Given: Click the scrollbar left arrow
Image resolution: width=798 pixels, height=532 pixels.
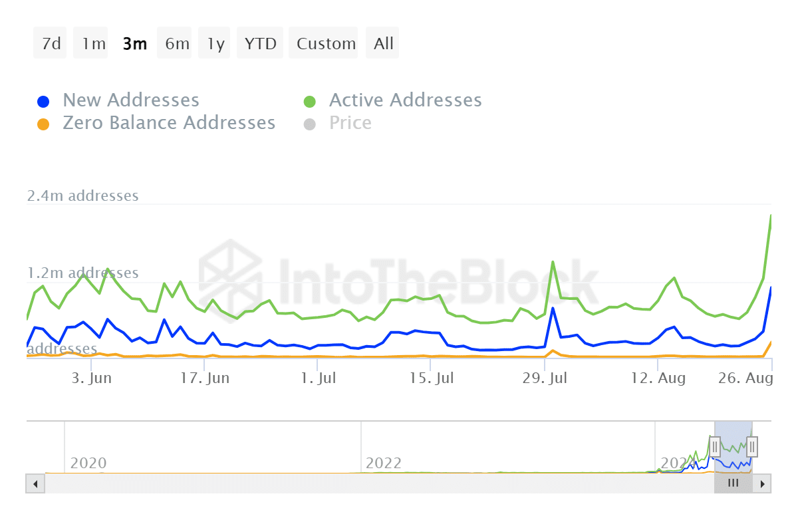Looking at the screenshot, I should 35,483.
